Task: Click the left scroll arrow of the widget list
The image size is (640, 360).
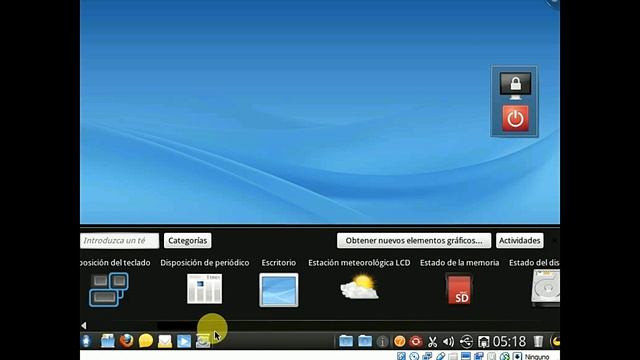Action: pyautogui.click(x=84, y=325)
